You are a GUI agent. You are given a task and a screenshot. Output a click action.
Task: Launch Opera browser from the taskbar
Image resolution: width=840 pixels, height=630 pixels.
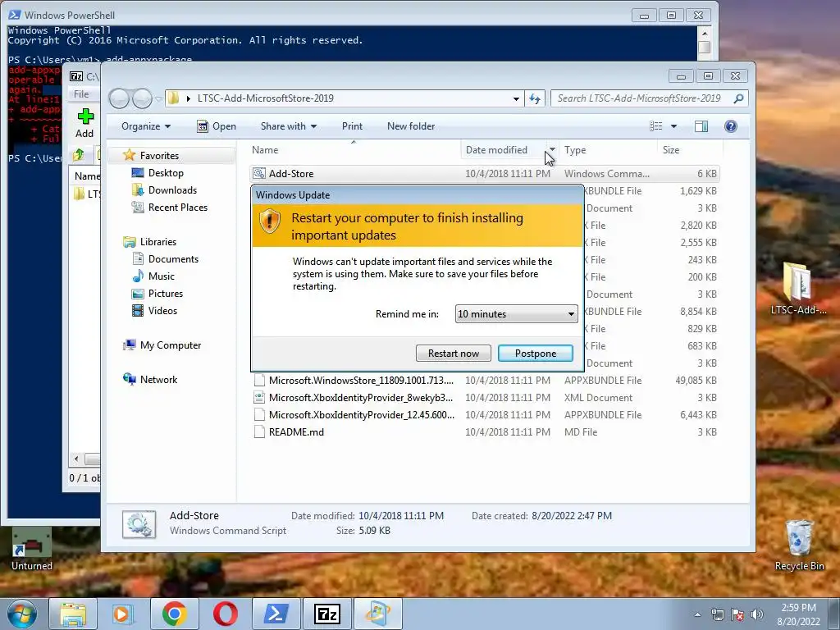tap(226, 614)
